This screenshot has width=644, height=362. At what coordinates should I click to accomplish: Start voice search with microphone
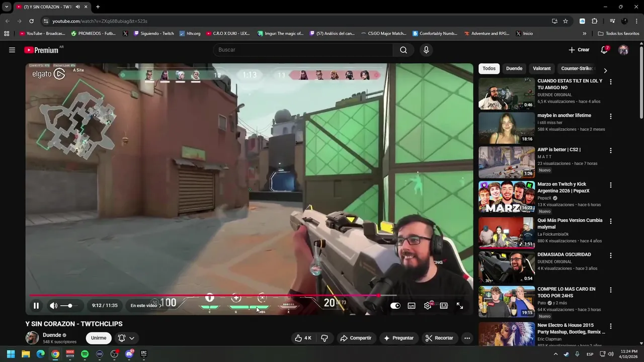click(426, 50)
